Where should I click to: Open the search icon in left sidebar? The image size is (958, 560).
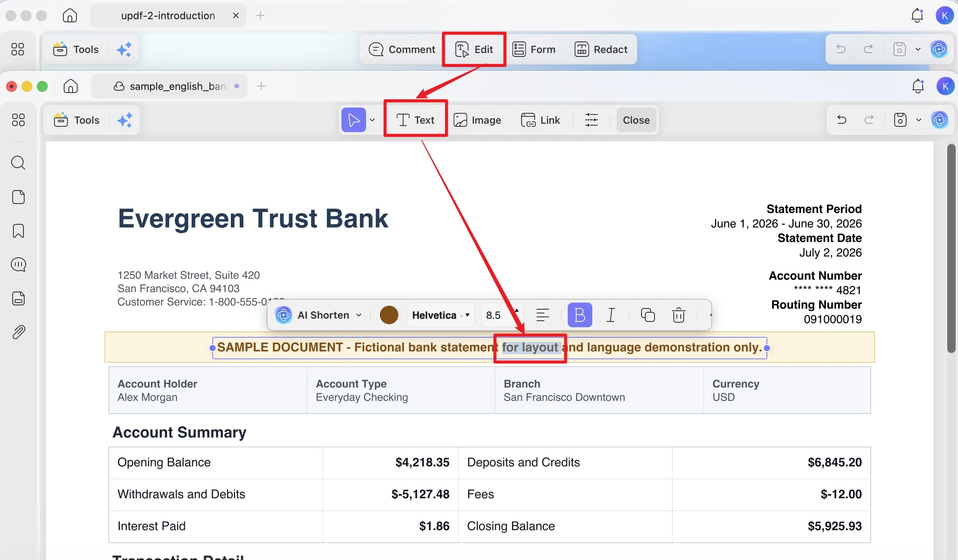click(x=18, y=163)
